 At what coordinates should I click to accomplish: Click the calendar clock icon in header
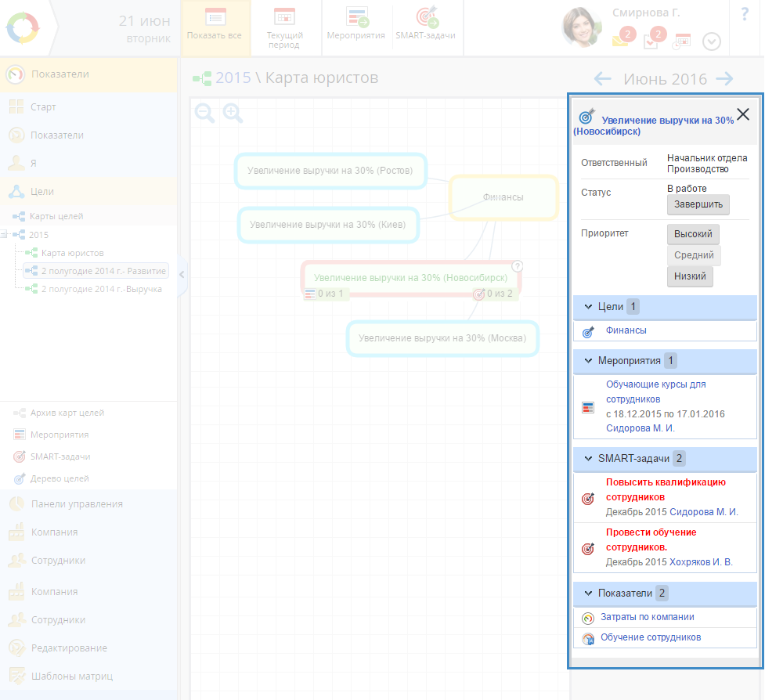[681, 41]
